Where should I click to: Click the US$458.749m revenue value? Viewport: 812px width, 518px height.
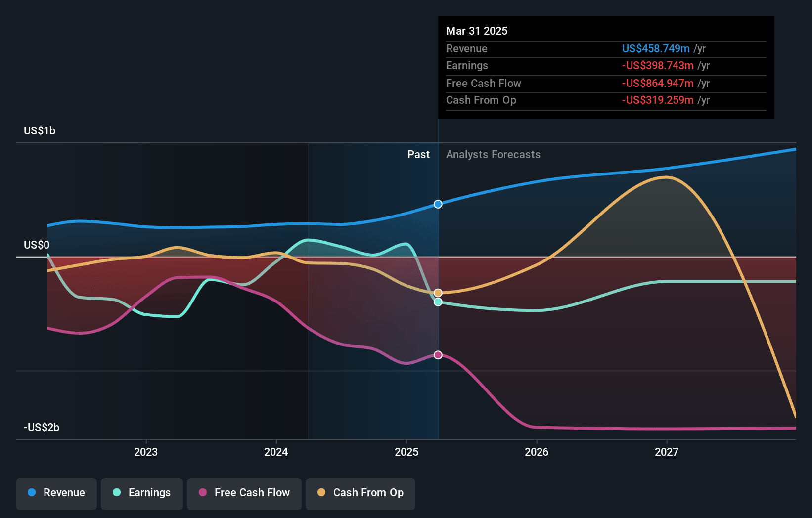[x=656, y=49]
